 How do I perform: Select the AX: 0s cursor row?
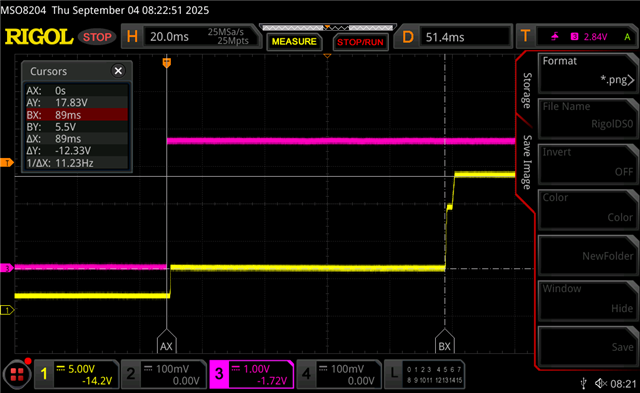77,91
